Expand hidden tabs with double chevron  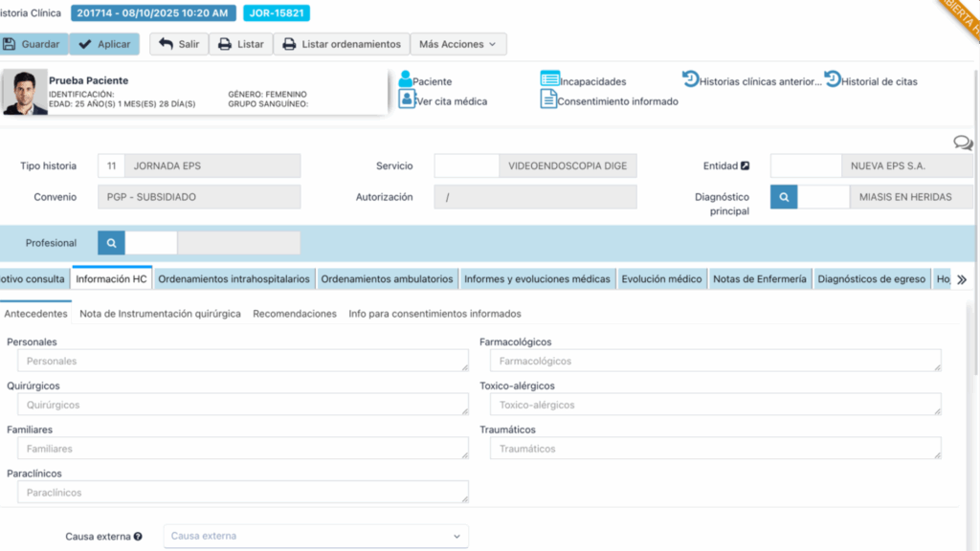coord(962,279)
